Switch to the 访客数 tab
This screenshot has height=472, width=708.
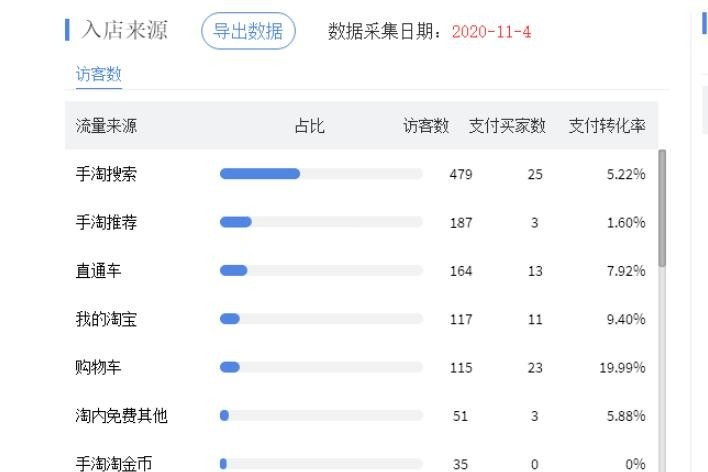(x=99, y=74)
